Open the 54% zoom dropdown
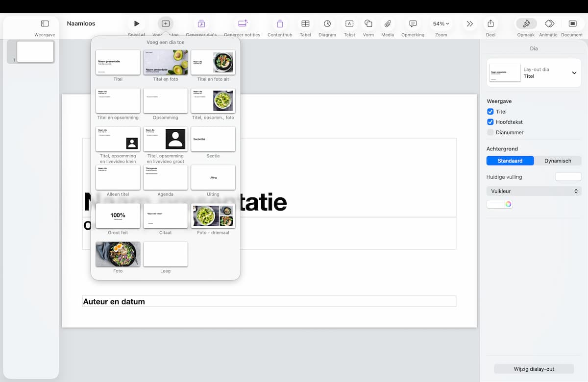 [441, 24]
